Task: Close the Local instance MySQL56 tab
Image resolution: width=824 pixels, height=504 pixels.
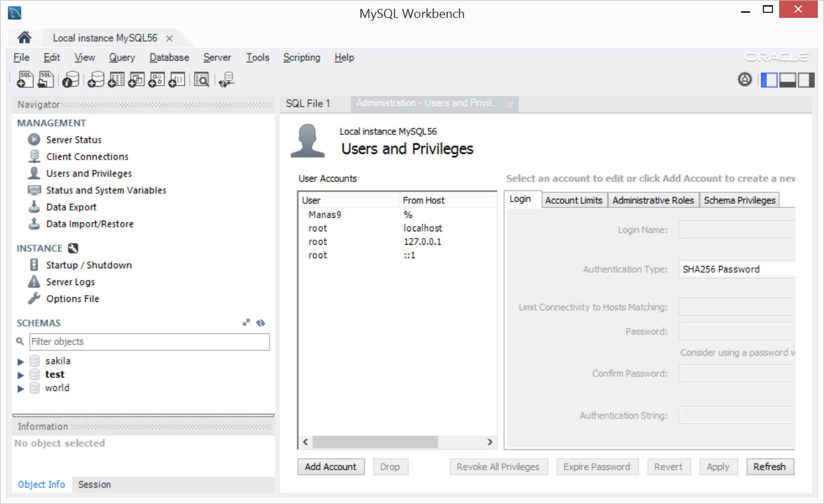Action: (169, 38)
